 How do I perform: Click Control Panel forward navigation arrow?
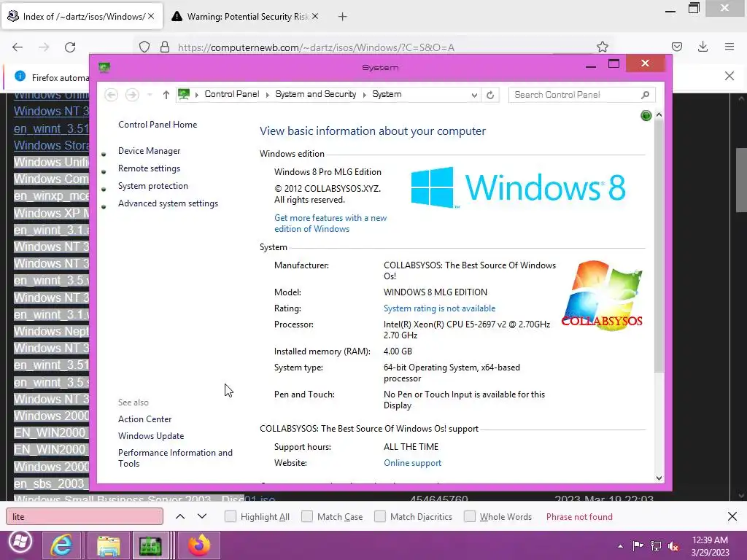[x=132, y=95]
